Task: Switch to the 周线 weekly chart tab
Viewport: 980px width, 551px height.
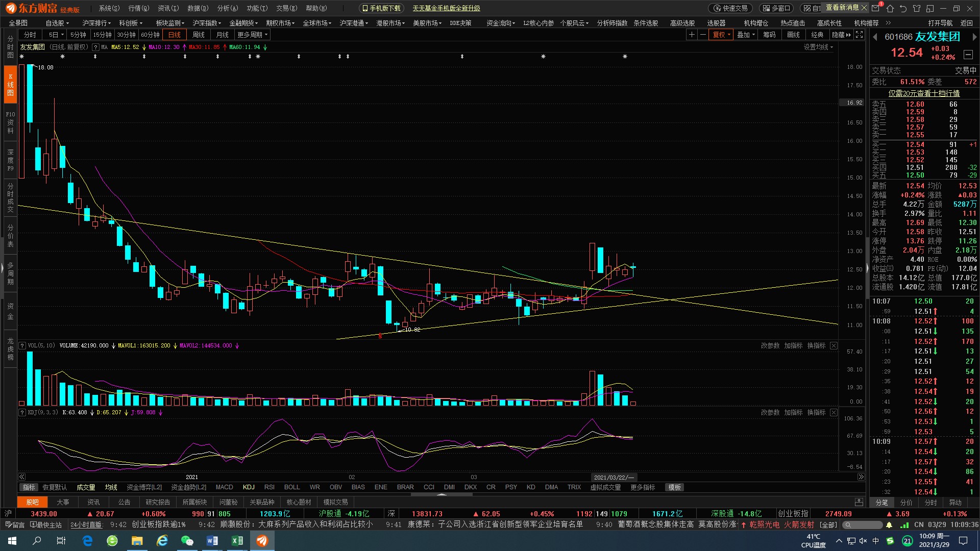Action: point(199,35)
